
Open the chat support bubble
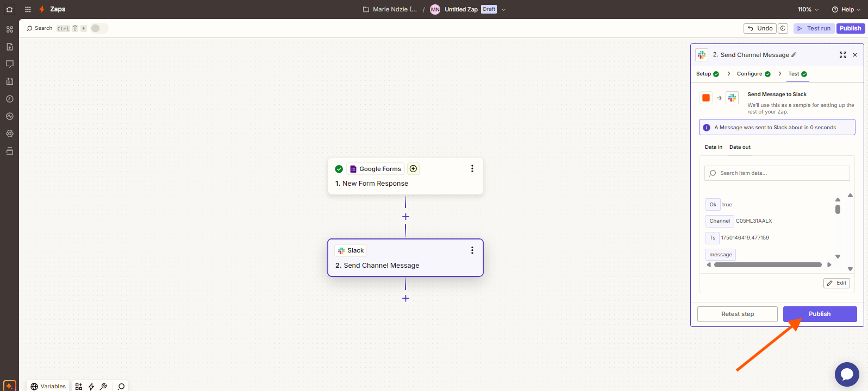pyautogui.click(x=847, y=374)
